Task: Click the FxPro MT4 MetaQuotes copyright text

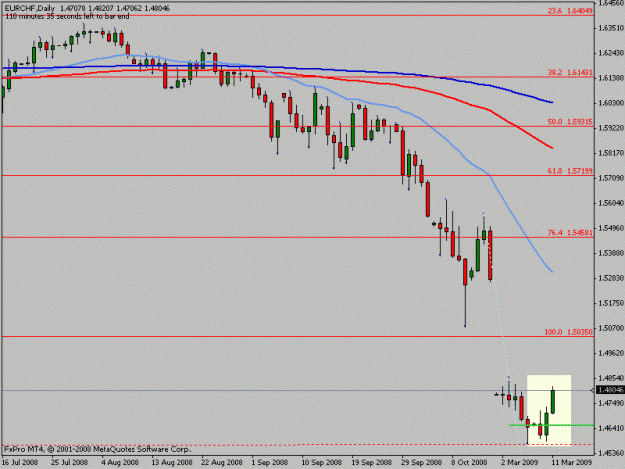Action: click(x=98, y=449)
